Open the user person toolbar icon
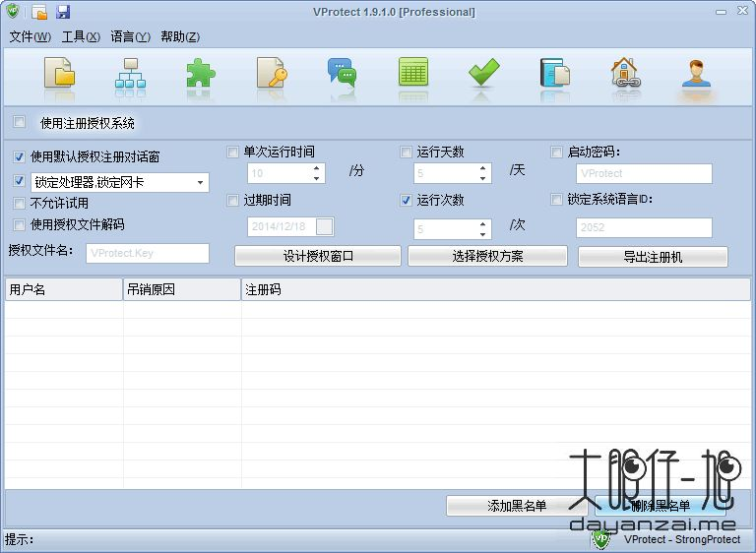Screen dimensions: 756x553 tap(696, 73)
